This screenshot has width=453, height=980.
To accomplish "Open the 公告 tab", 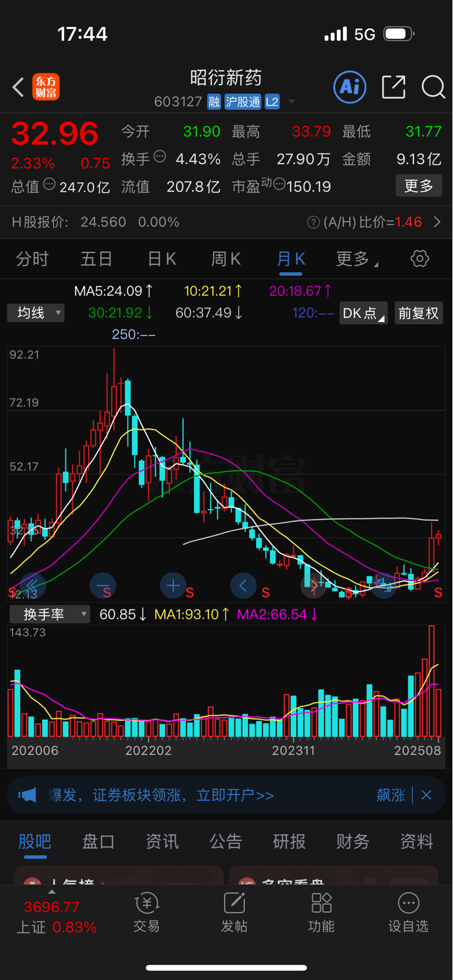I will [226, 842].
